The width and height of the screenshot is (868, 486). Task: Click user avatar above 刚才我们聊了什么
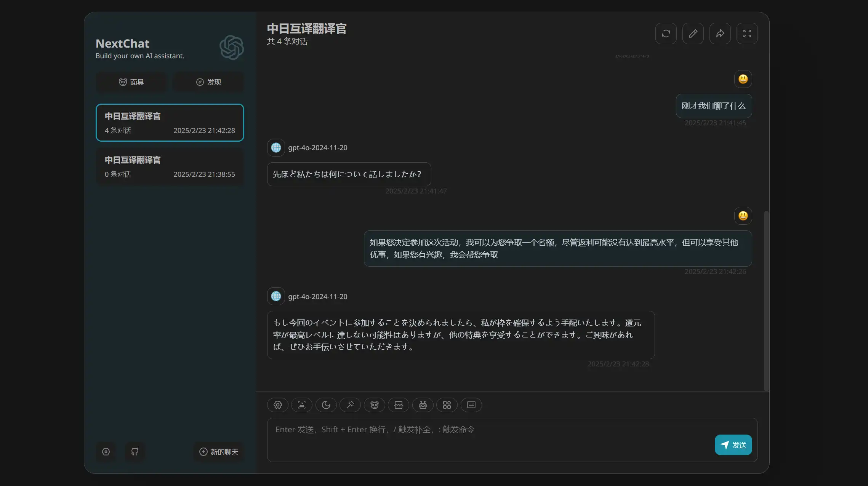click(743, 79)
